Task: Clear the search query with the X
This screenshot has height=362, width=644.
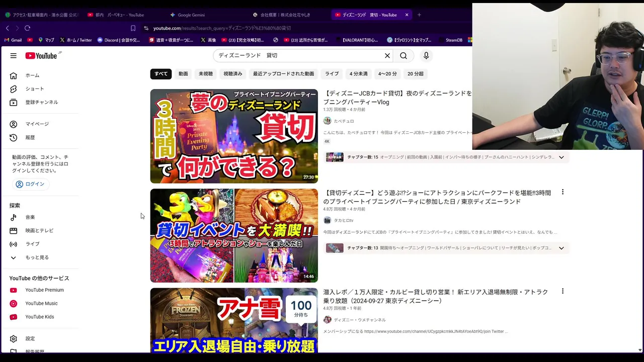Action: click(x=387, y=56)
